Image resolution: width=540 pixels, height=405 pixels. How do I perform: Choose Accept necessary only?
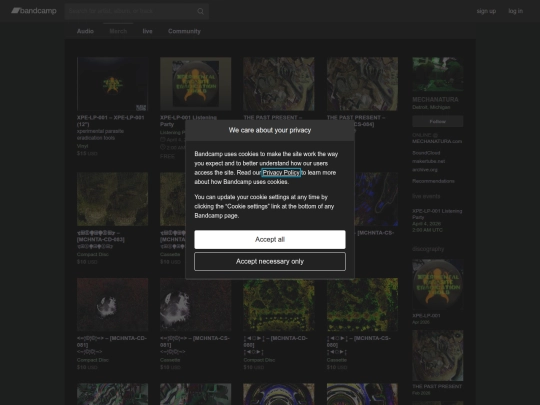point(270,261)
